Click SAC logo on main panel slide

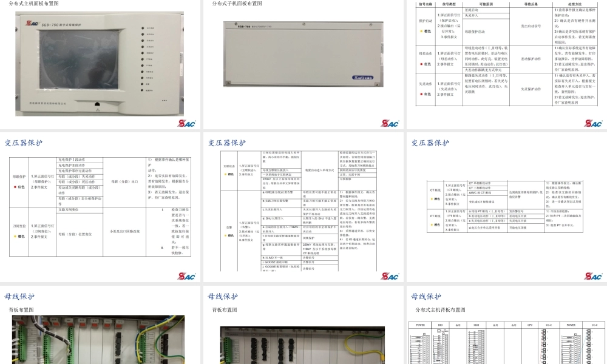click(186, 123)
